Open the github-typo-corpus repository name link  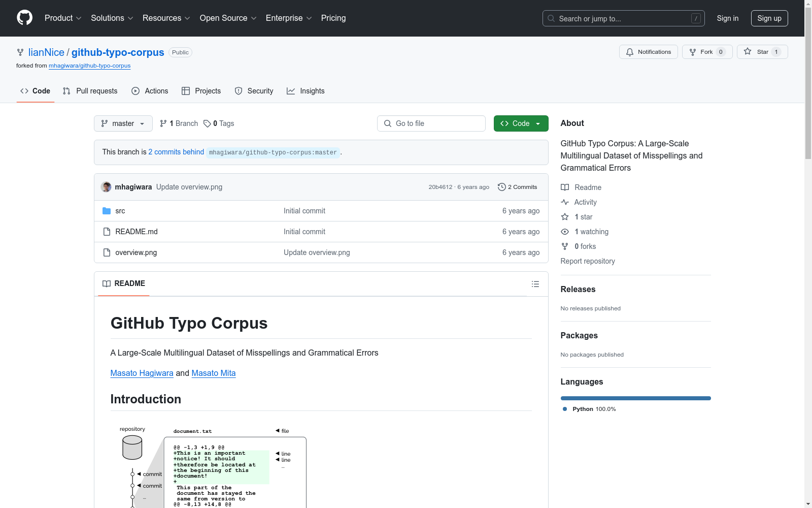118,52
